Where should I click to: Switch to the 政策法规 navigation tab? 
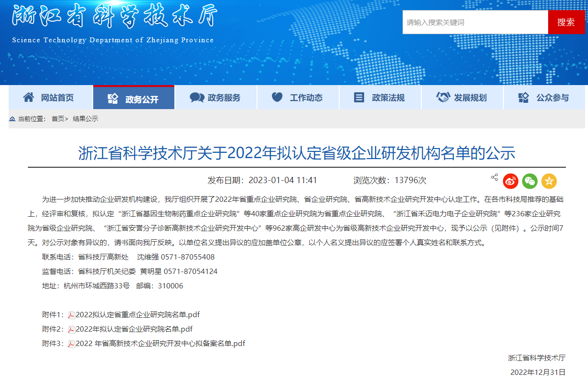(x=380, y=98)
